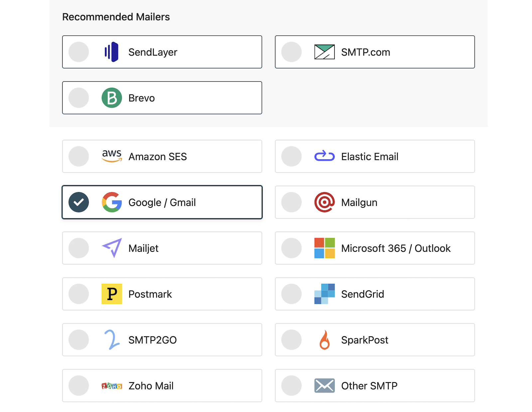Click the green Brevo logo

point(112,98)
